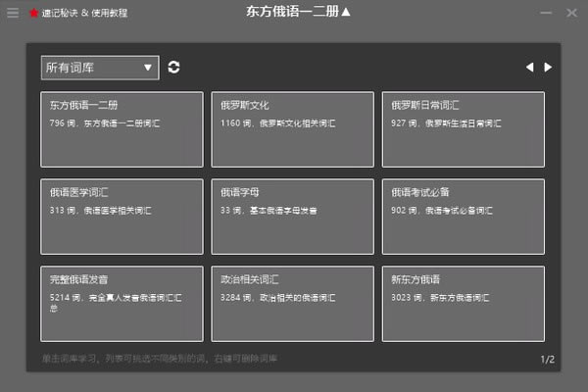Open the 所有词库 category dropdown
588x392 pixels.
coord(99,68)
